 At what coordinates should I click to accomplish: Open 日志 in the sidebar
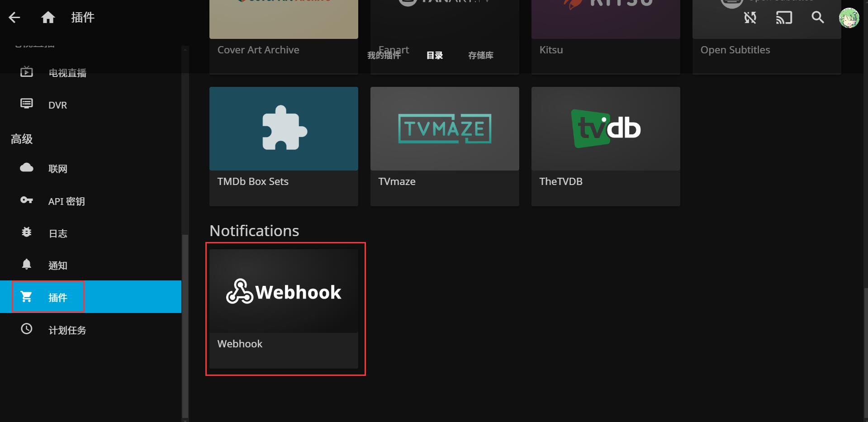click(57, 233)
